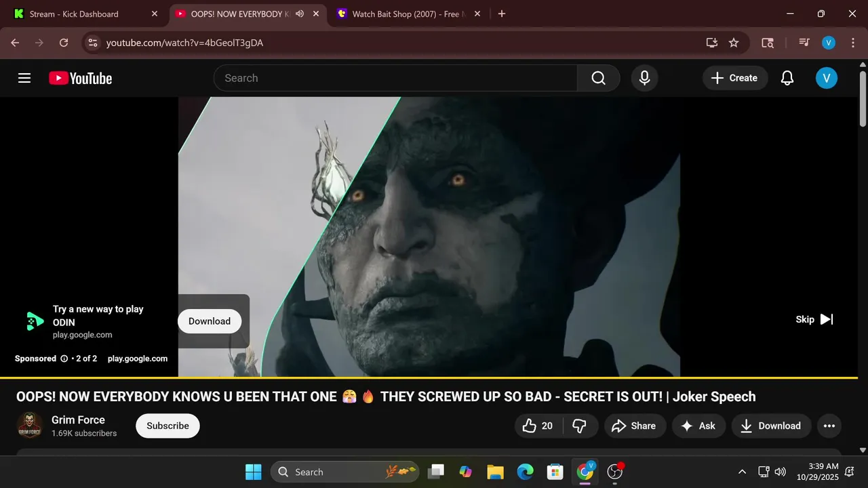Click the Ask button
Screen dimensions: 868x488
698,426
